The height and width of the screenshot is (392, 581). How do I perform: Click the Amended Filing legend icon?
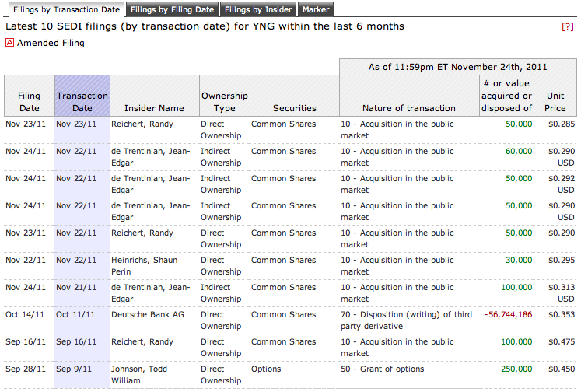point(10,44)
